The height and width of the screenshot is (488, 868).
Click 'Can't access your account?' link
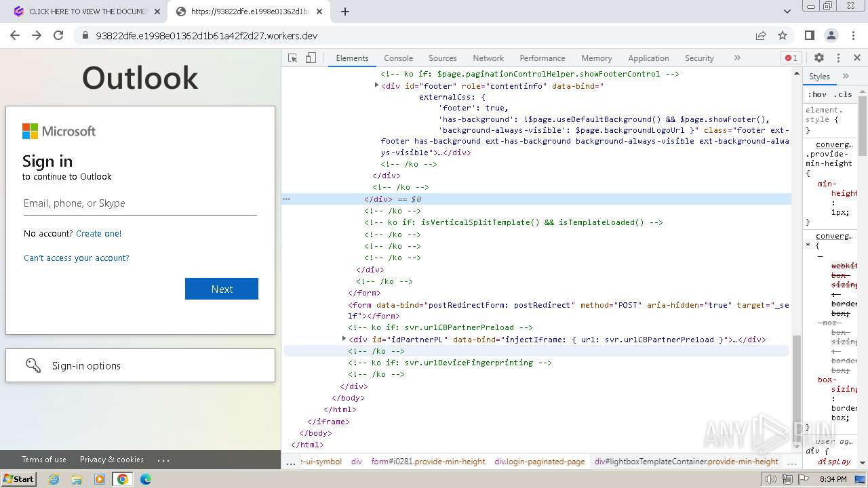[x=76, y=258]
